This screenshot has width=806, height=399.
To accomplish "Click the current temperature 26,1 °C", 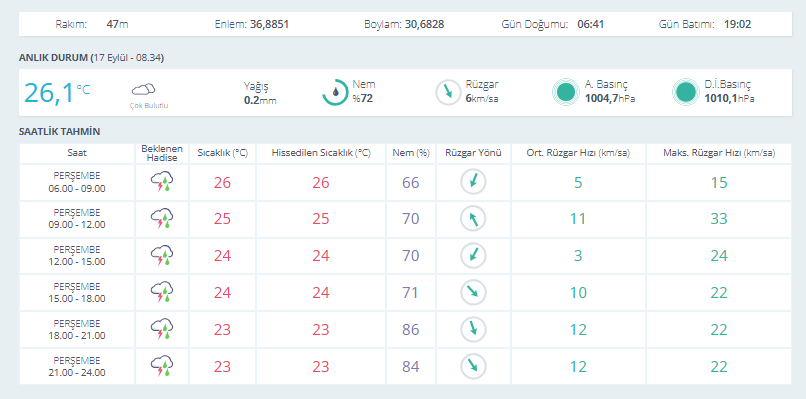I will [x=57, y=93].
